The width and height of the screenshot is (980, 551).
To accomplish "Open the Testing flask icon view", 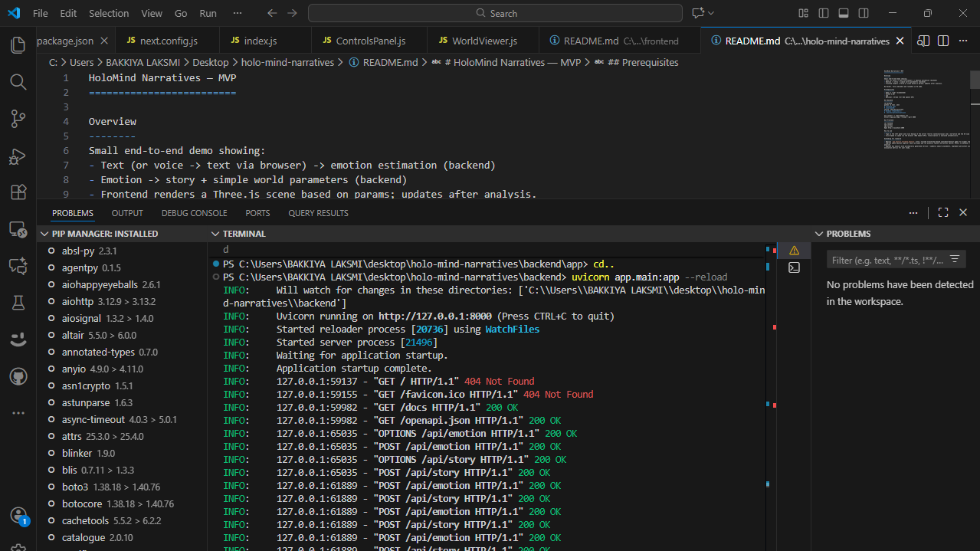I will click(18, 303).
